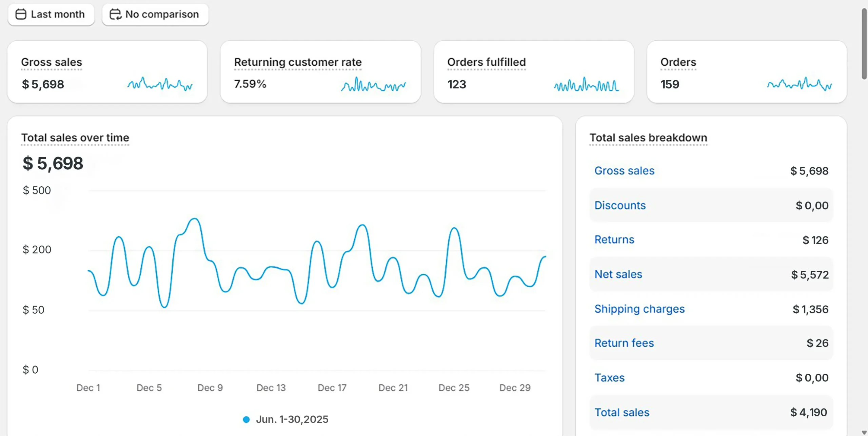Open the Discounts breakdown link
This screenshot has height=436, width=868.
620,205
